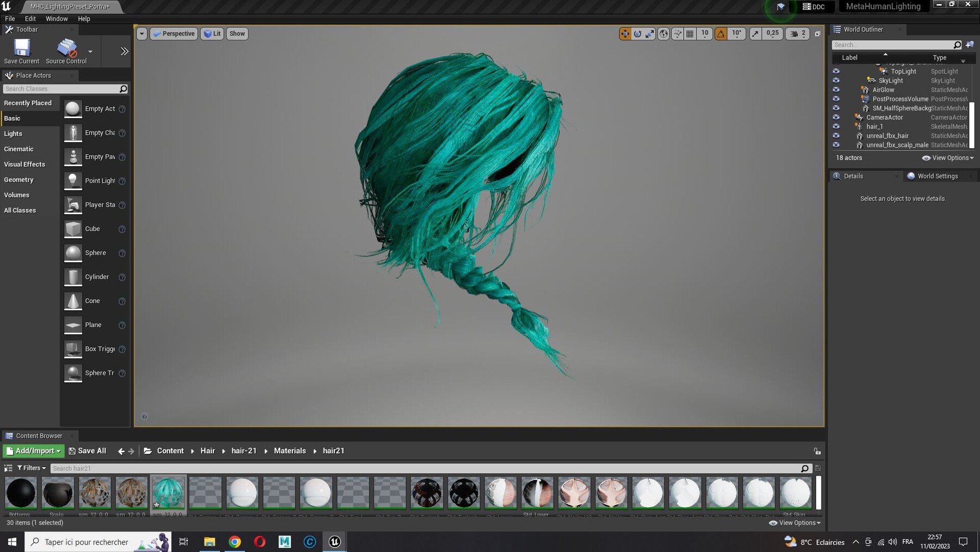Toggle visibility of hair_1 actor
This screenshot has width=980, height=552.
click(x=836, y=126)
